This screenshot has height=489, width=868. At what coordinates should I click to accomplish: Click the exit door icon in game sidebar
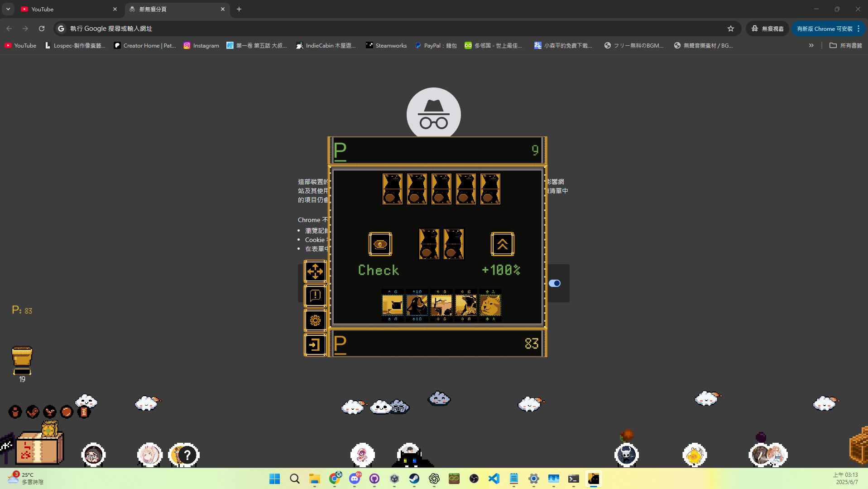point(315,345)
